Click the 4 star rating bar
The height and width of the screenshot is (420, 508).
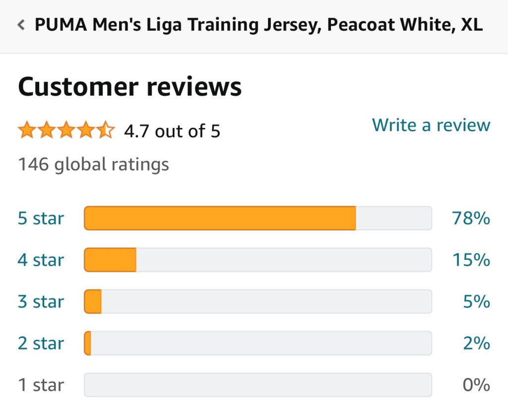tap(257, 260)
